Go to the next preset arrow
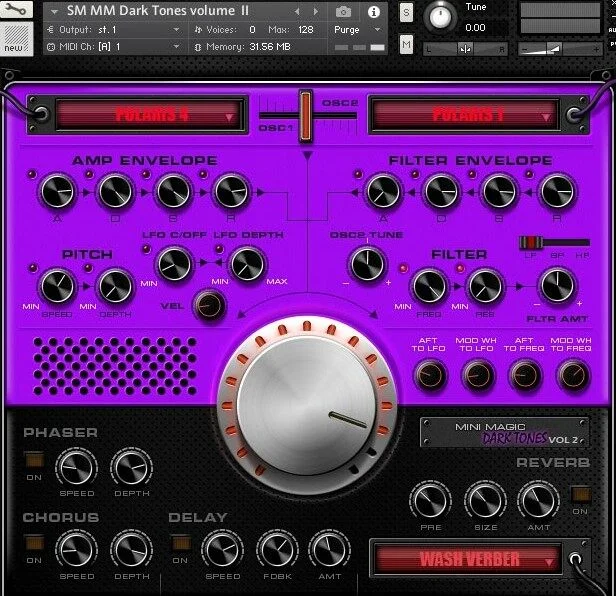This screenshot has height=596, width=616. (315, 12)
